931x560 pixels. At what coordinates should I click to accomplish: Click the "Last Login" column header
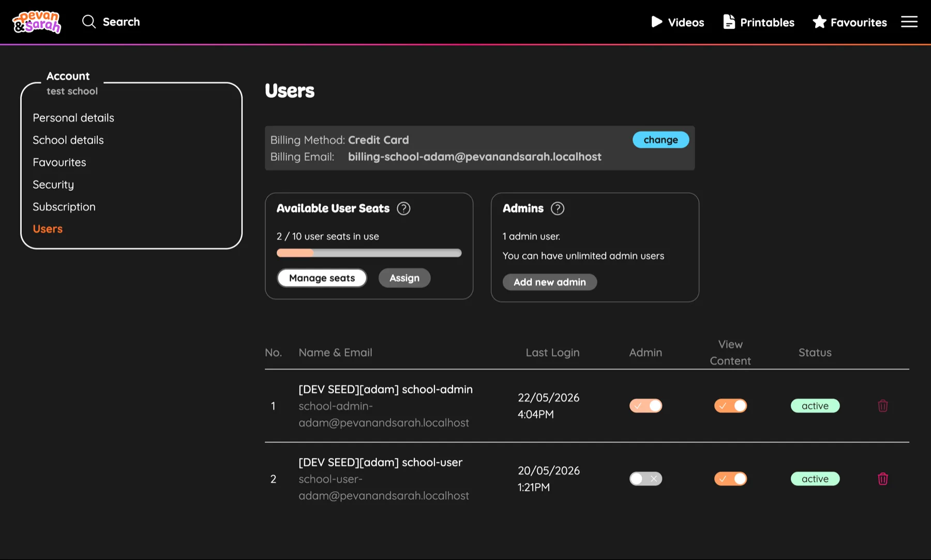[552, 353]
